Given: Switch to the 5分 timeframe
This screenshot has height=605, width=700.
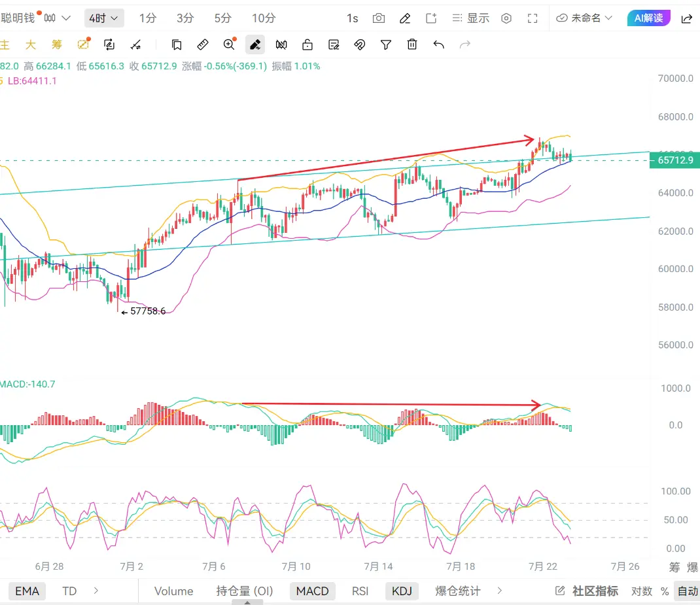Looking at the screenshot, I should point(223,18).
